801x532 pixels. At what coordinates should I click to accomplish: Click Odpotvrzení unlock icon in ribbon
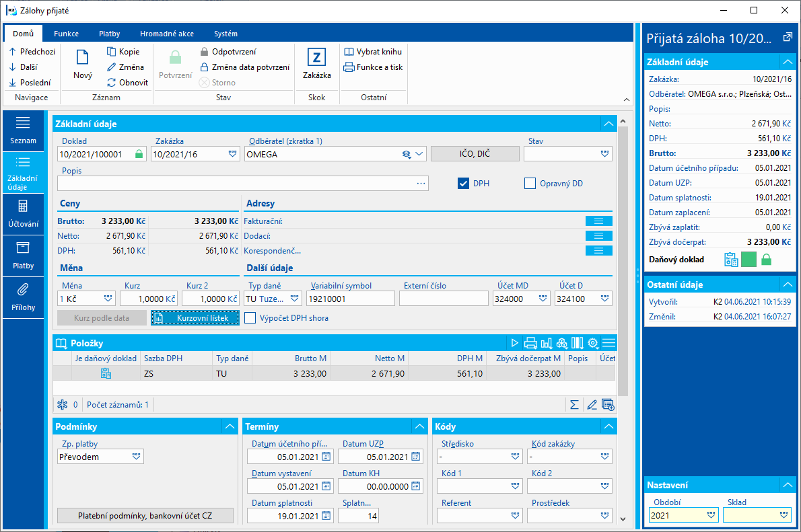[x=205, y=52]
